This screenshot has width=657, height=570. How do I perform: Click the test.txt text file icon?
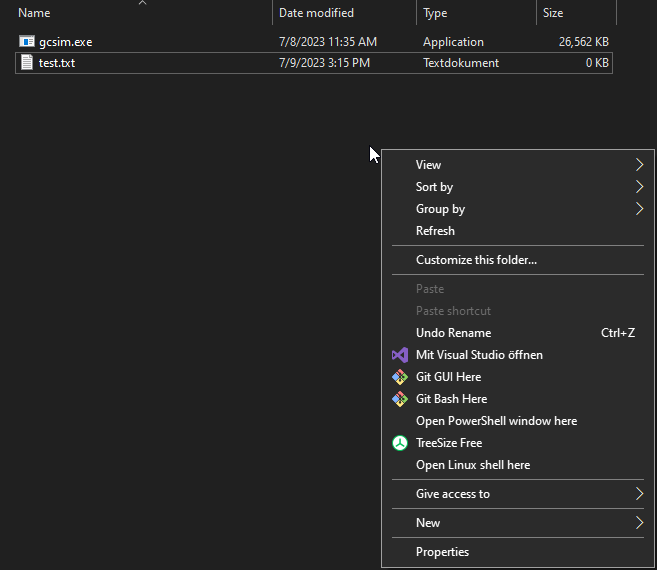27,63
